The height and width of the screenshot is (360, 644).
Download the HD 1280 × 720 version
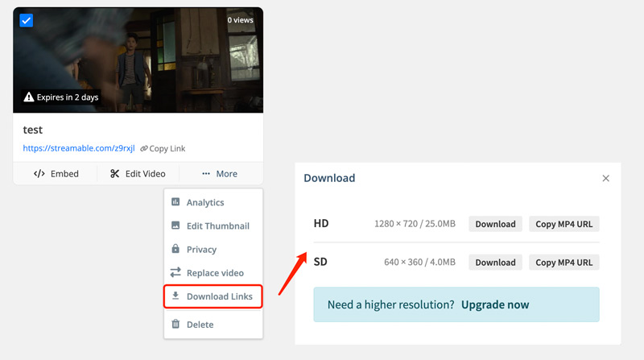495,224
